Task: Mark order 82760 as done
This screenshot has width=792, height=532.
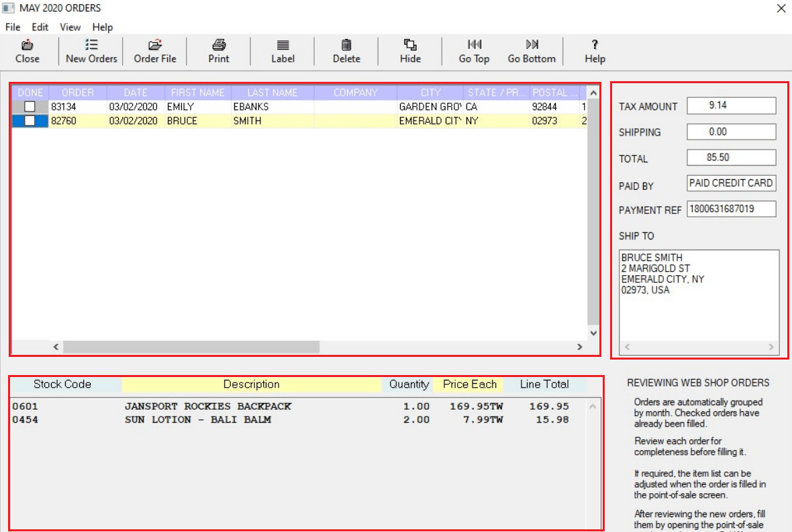Action: [29, 120]
